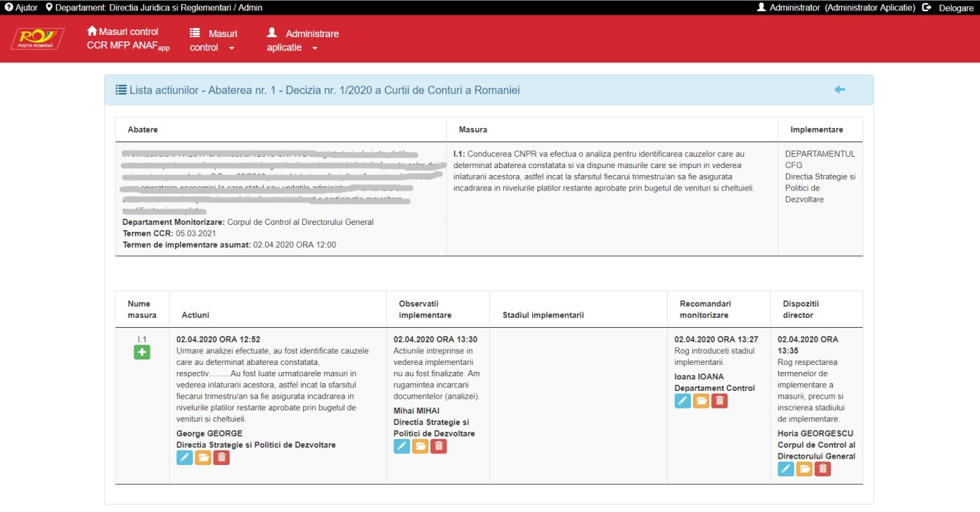Edit Ioana IOANA's monitoring recommendation
Image resolution: width=980 pixels, height=512 pixels.
682,401
